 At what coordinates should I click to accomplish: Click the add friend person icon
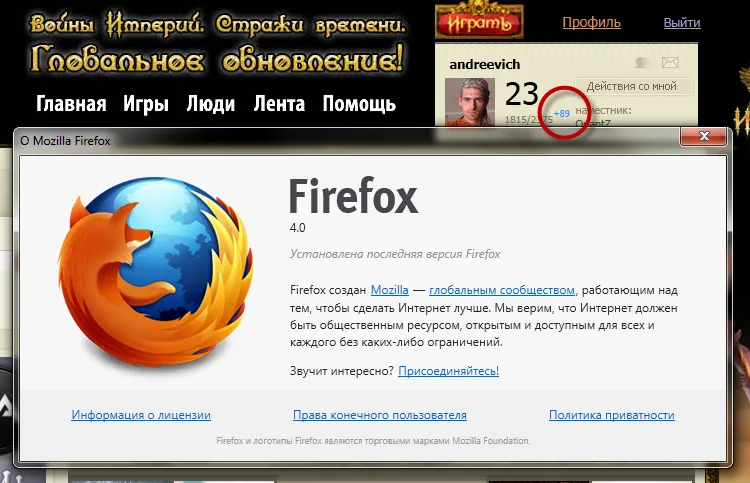[x=641, y=62]
